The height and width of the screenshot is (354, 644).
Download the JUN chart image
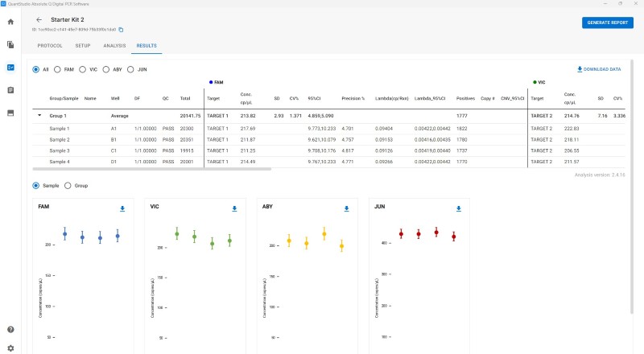click(459, 208)
